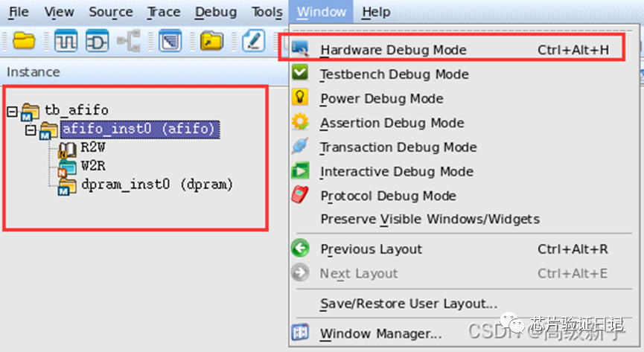Choose Hardware Debug Mode
This screenshot has width=644, height=352.
click(464, 50)
